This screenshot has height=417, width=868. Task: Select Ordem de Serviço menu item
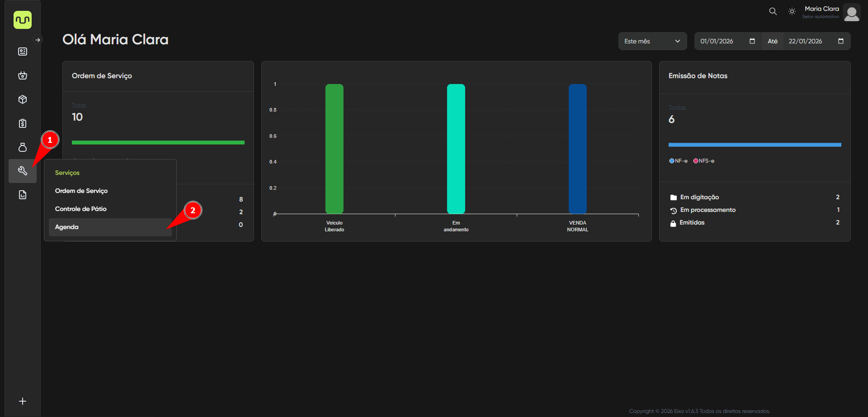click(x=81, y=191)
